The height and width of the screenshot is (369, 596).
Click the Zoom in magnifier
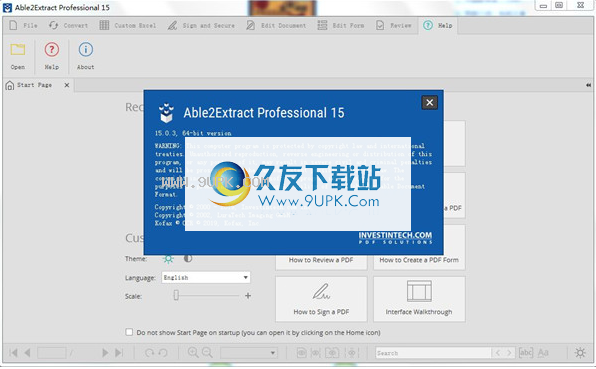pos(193,352)
